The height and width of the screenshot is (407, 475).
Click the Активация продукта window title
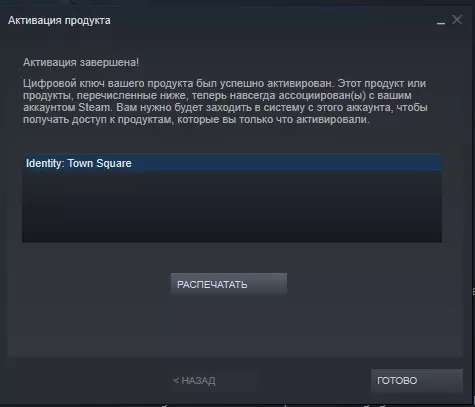pyautogui.click(x=59, y=20)
